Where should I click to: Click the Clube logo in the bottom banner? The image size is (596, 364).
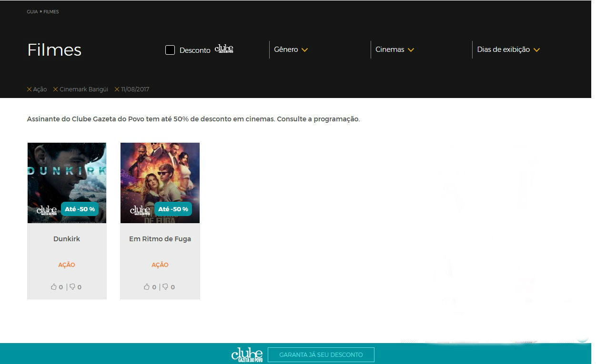(247, 355)
